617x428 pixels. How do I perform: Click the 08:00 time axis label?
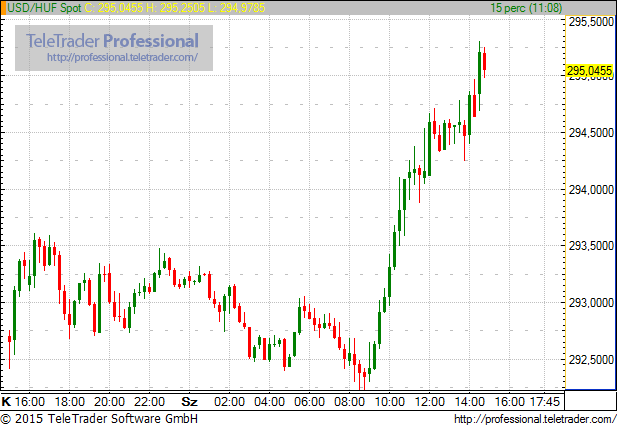(x=349, y=402)
